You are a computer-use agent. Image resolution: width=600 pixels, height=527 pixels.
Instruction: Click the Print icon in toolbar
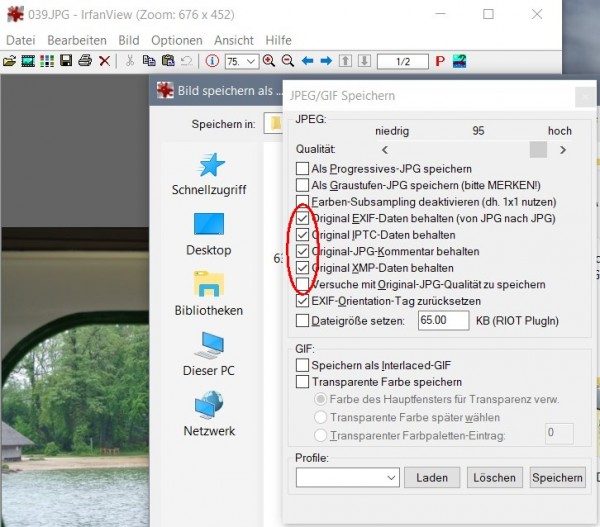click(x=85, y=61)
